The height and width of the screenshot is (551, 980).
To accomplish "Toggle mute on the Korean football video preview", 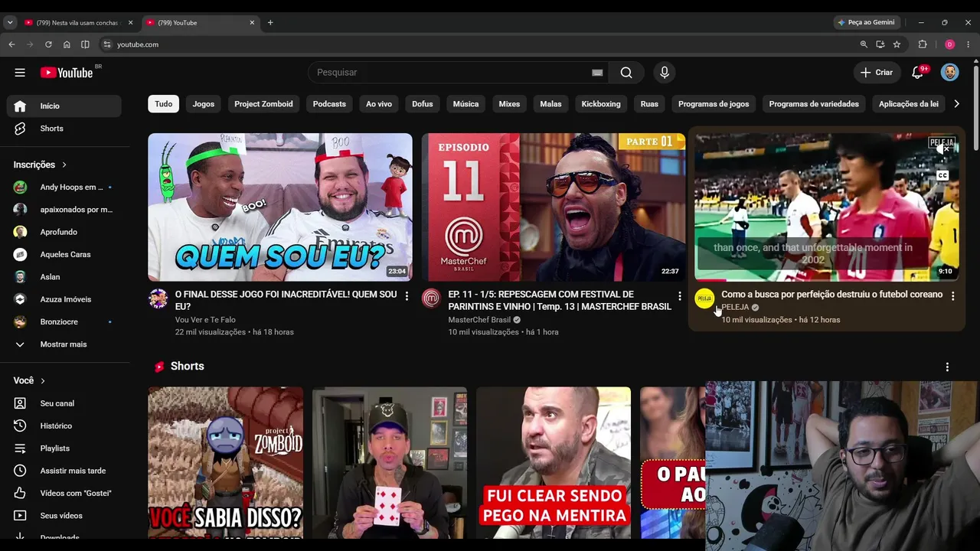I will point(943,149).
